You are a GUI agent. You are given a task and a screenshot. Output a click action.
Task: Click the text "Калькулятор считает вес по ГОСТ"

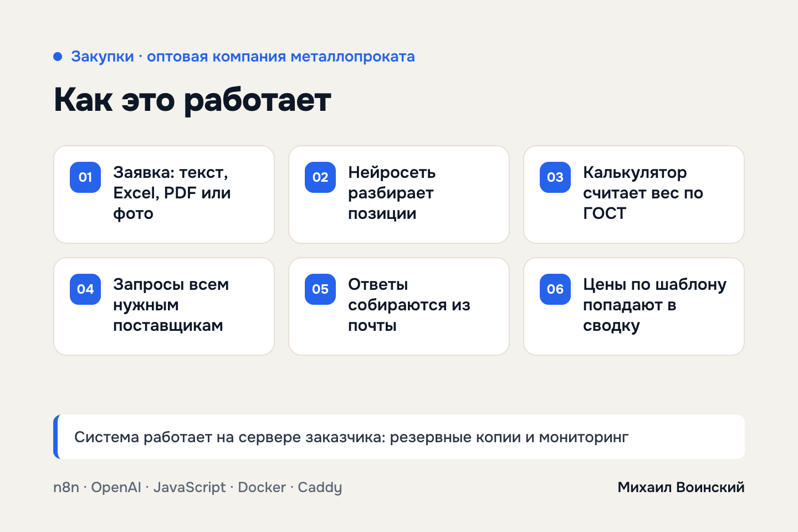click(x=643, y=193)
